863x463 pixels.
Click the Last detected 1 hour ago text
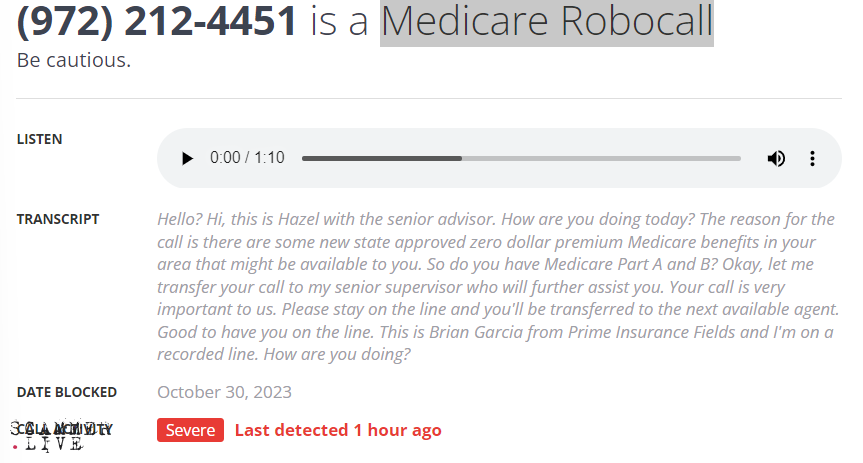pyautogui.click(x=338, y=430)
